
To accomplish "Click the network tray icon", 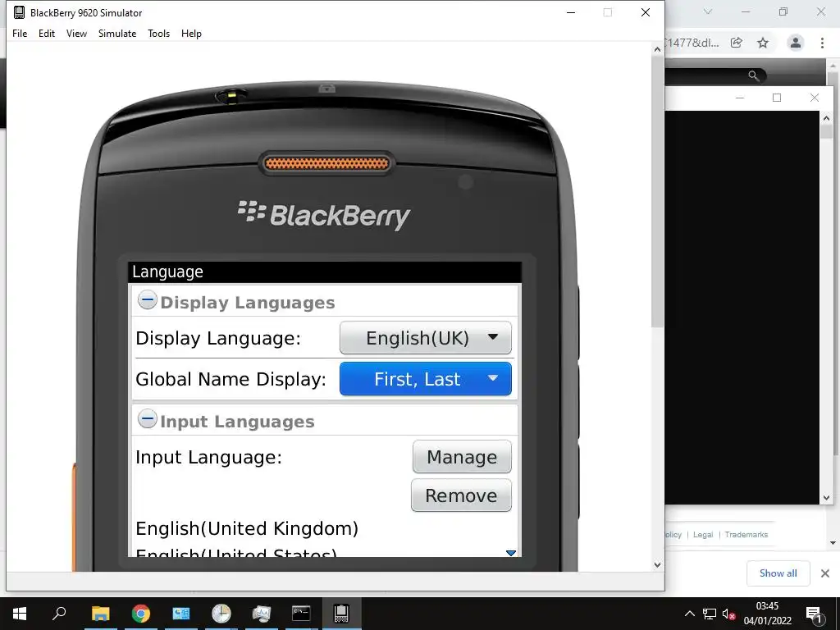I will [710, 614].
